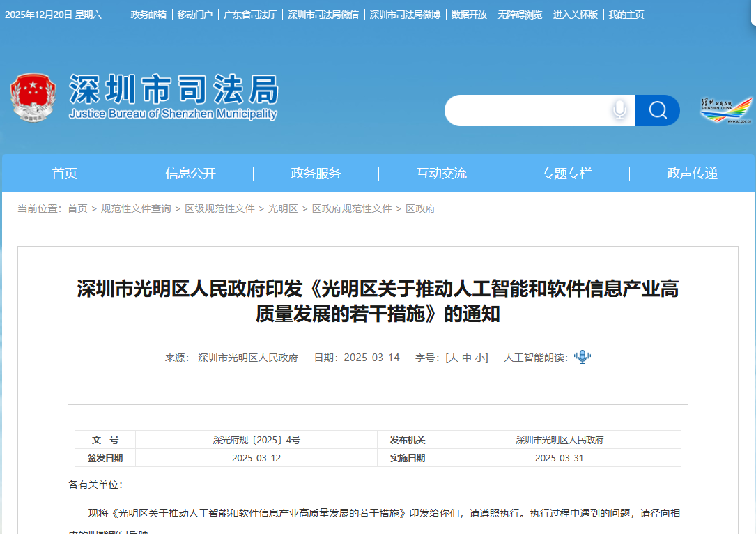This screenshot has height=534, width=756.
Task: Click the magnifying glass search icon
Action: (x=657, y=110)
